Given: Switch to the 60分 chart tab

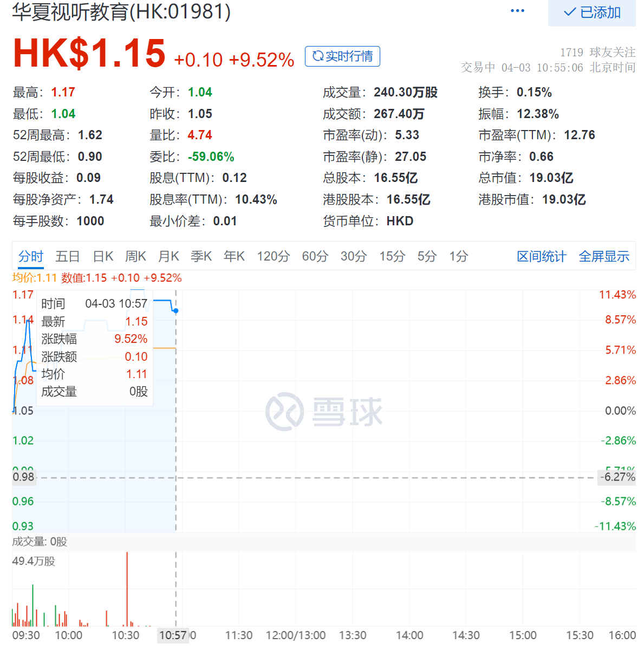Looking at the screenshot, I should click(x=315, y=256).
